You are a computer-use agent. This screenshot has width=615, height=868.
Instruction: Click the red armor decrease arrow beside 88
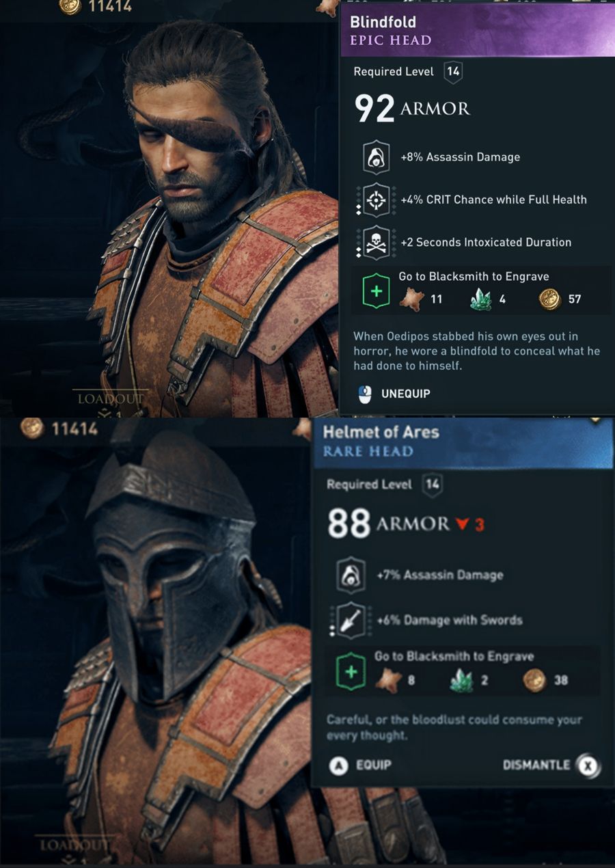coord(463,524)
